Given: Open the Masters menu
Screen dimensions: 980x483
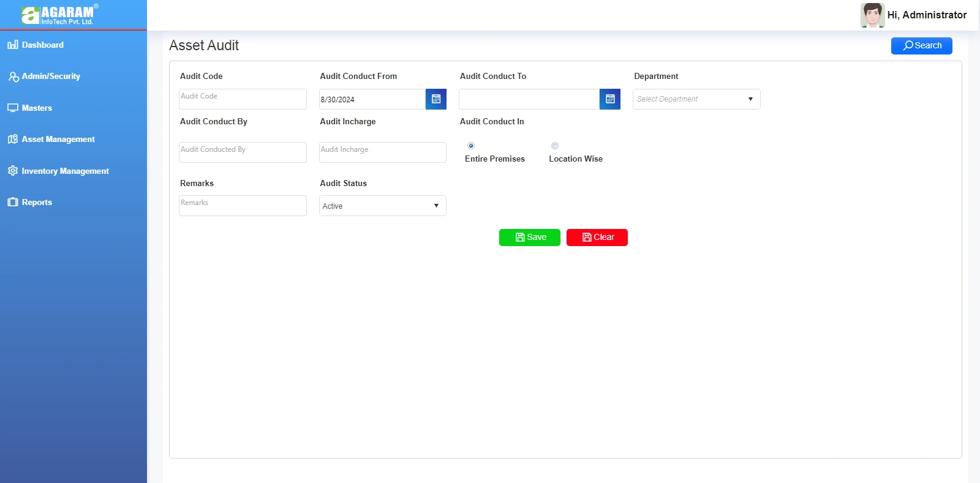Looking at the screenshot, I should pos(37,108).
